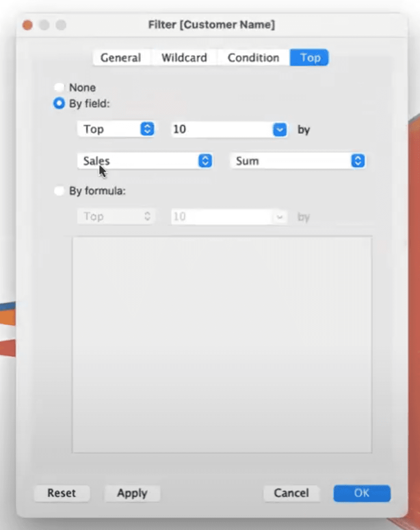The image size is (420, 530).
Task: Click inside the formula text area
Action: coord(222,343)
